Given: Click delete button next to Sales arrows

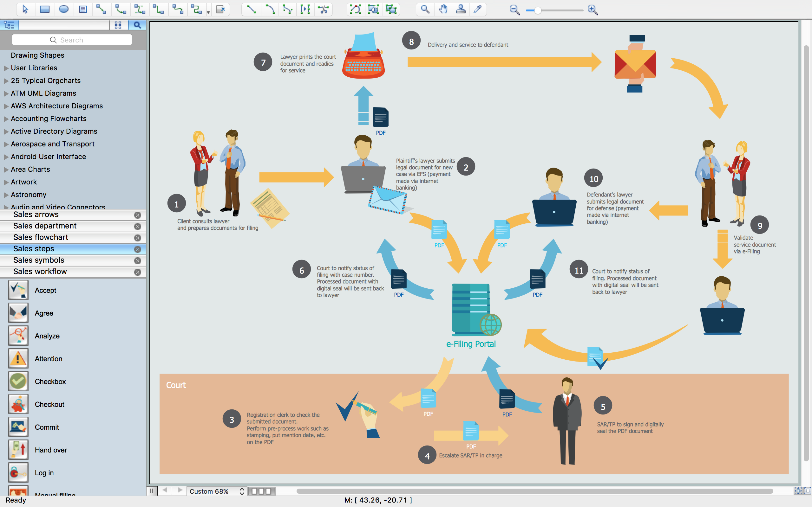Looking at the screenshot, I should tap(137, 214).
